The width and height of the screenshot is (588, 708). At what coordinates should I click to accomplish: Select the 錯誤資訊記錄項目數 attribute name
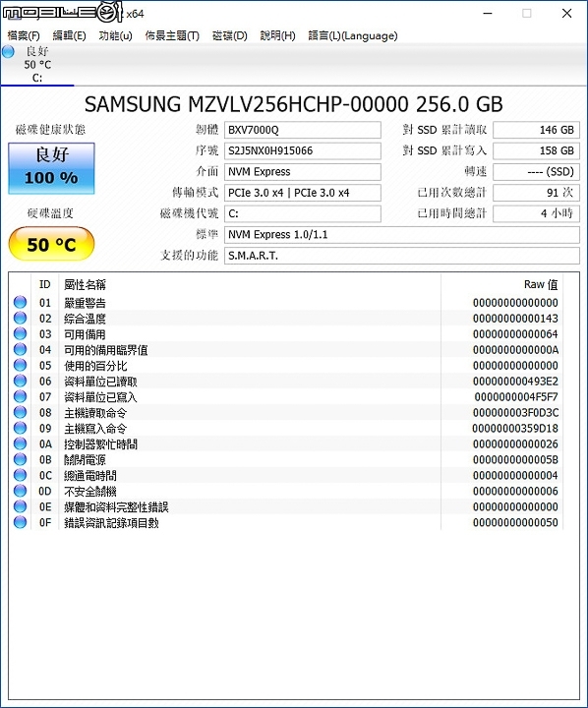point(111,522)
